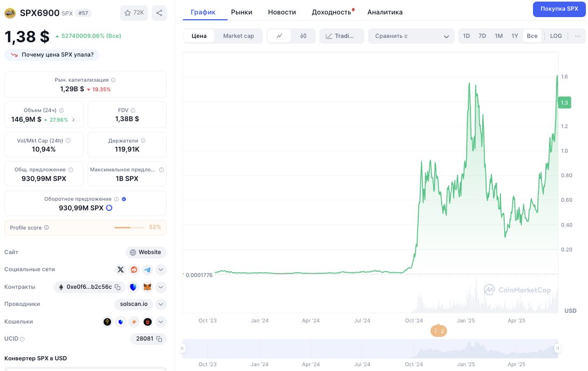Viewport: 588px width, 371px height.
Task: Click Почему цена SPX упала?
Action: tap(52, 54)
